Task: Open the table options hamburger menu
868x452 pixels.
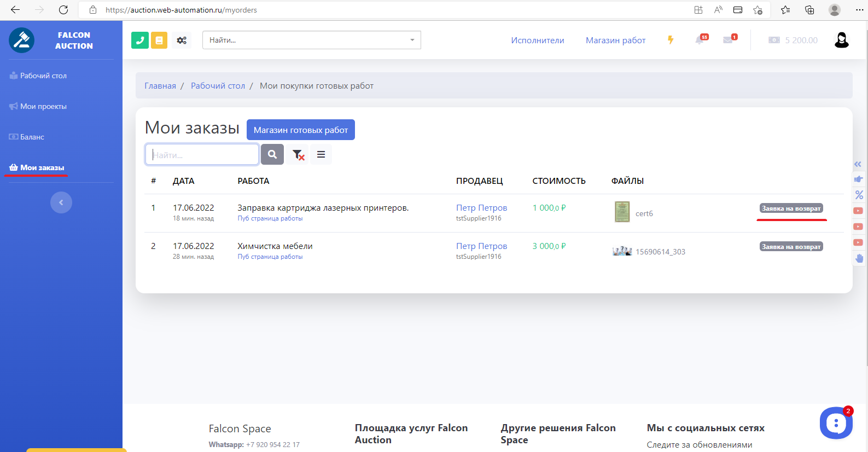Action: point(321,155)
